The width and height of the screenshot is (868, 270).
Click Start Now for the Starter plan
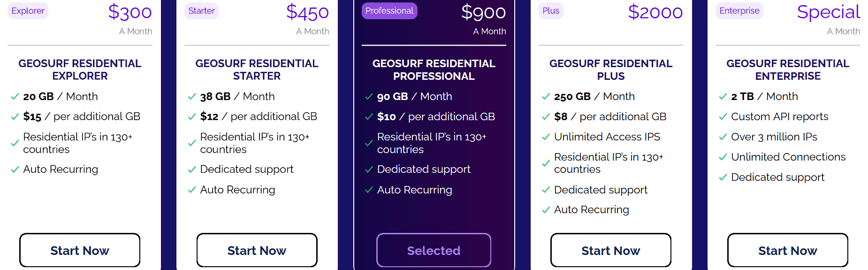point(257,250)
